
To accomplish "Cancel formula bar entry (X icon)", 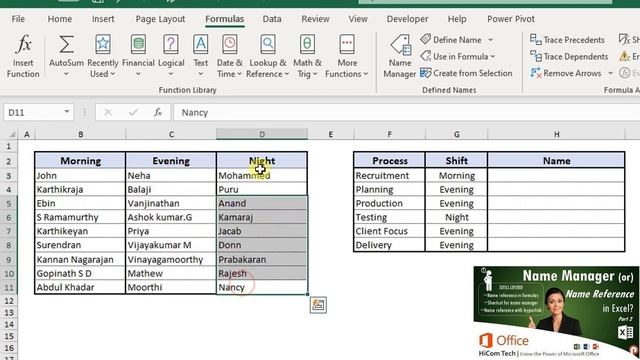I will coord(108,112).
